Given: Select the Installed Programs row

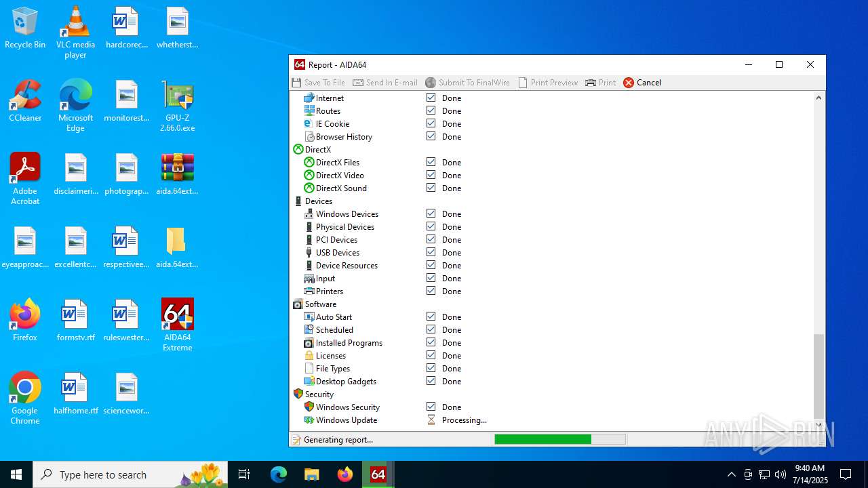Looking at the screenshot, I should coord(349,343).
